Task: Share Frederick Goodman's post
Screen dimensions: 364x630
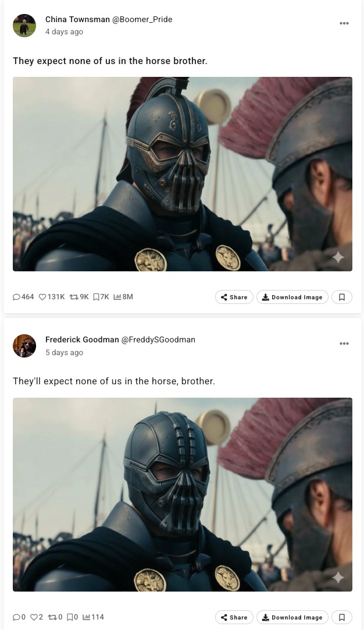Action: (x=234, y=617)
